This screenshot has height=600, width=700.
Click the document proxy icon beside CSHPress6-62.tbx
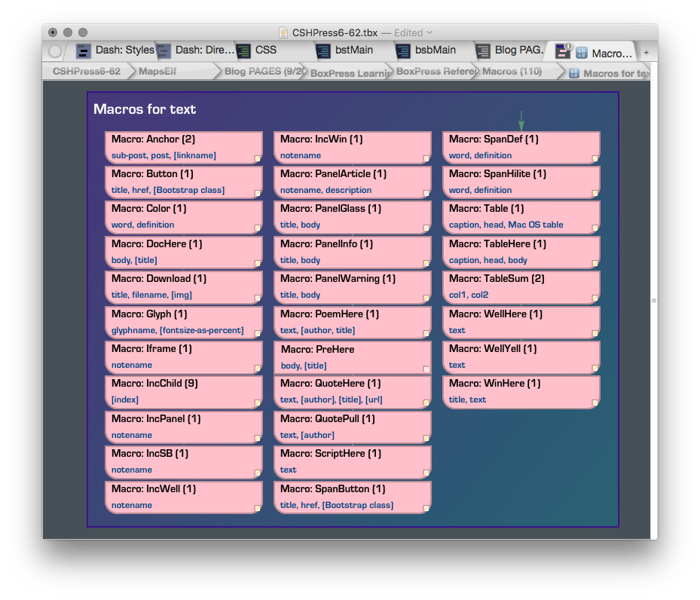pyautogui.click(x=283, y=32)
